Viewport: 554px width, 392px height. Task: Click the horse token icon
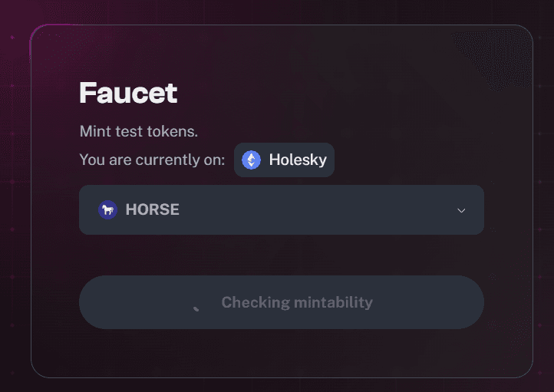(x=107, y=209)
